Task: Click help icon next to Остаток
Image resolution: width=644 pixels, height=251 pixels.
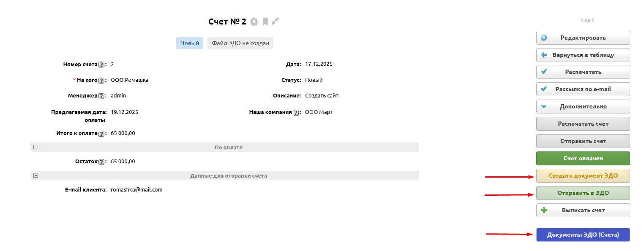Action: point(101,162)
